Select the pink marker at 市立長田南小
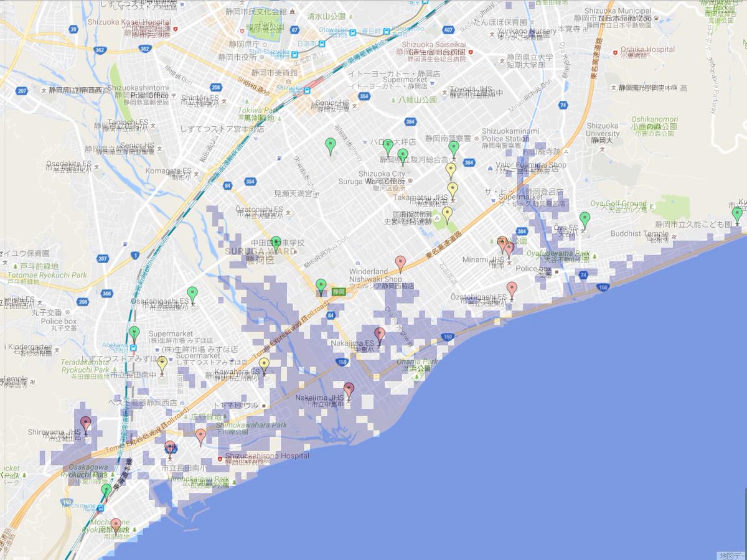The image size is (747, 560). point(170,449)
